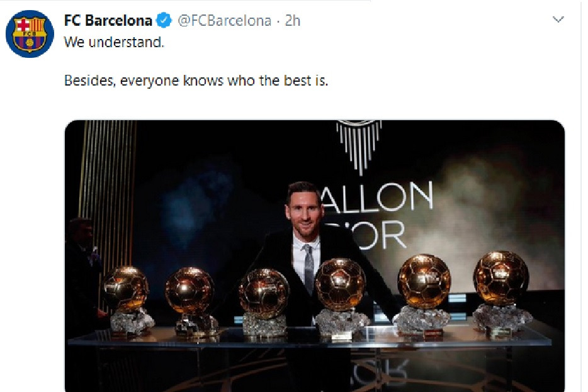Open the FC Barcelona crest avatar
Image resolution: width=588 pixels, height=392 pixels.
30,34
